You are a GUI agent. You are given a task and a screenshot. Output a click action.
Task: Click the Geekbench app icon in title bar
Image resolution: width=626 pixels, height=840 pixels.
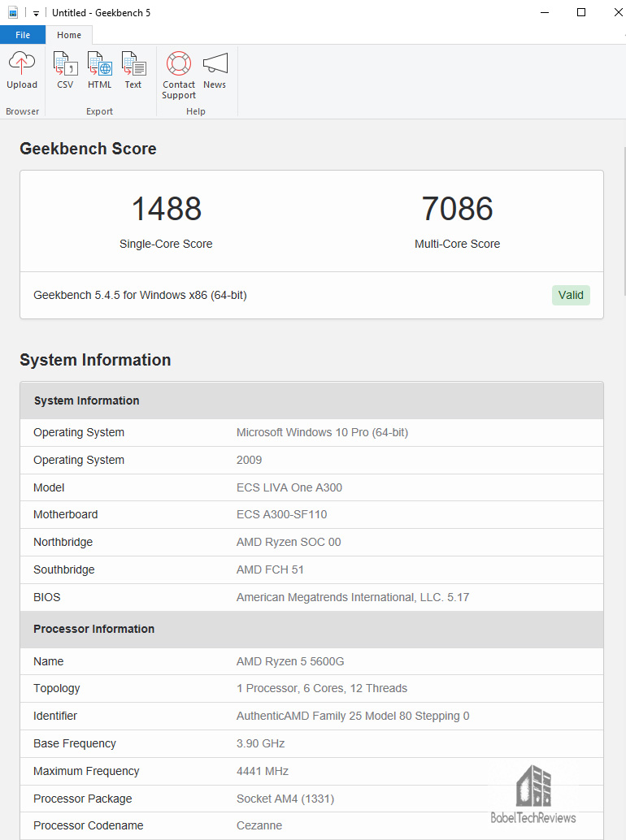(13, 12)
